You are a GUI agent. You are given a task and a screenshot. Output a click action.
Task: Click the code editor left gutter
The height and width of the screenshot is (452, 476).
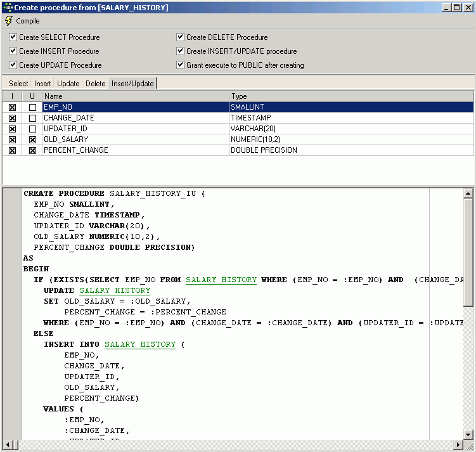pyautogui.click(x=12, y=314)
